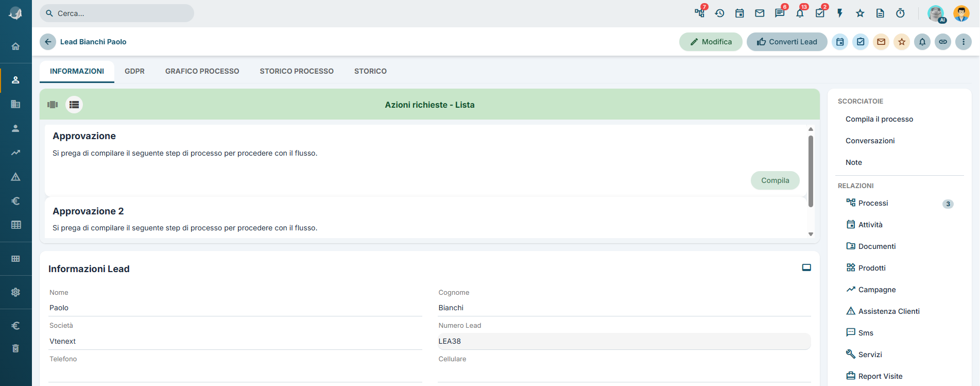Add the lead to favorites with star button
This screenshot has height=386, width=980.
pyautogui.click(x=902, y=42)
